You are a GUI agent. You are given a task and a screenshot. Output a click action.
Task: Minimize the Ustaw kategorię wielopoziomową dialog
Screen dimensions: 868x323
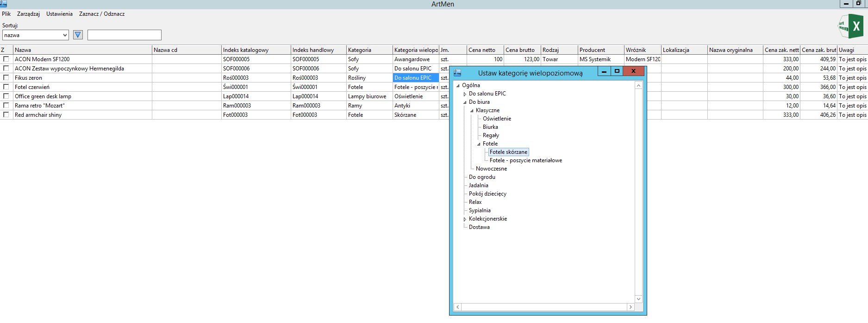pyautogui.click(x=604, y=71)
